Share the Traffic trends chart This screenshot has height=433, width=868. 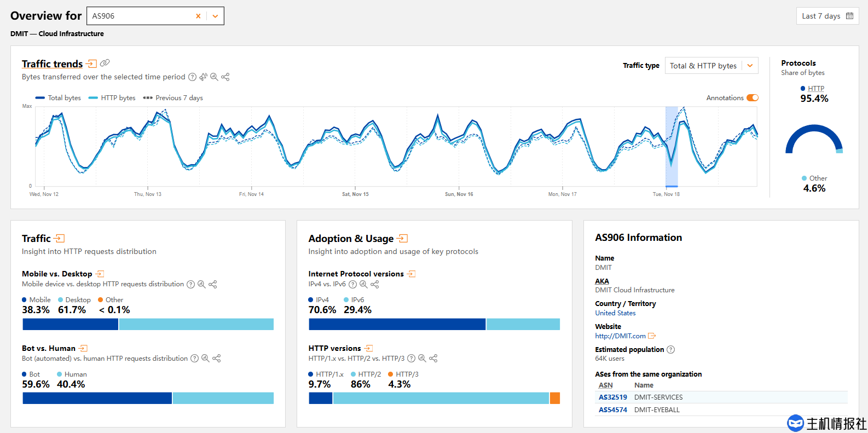pos(225,77)
